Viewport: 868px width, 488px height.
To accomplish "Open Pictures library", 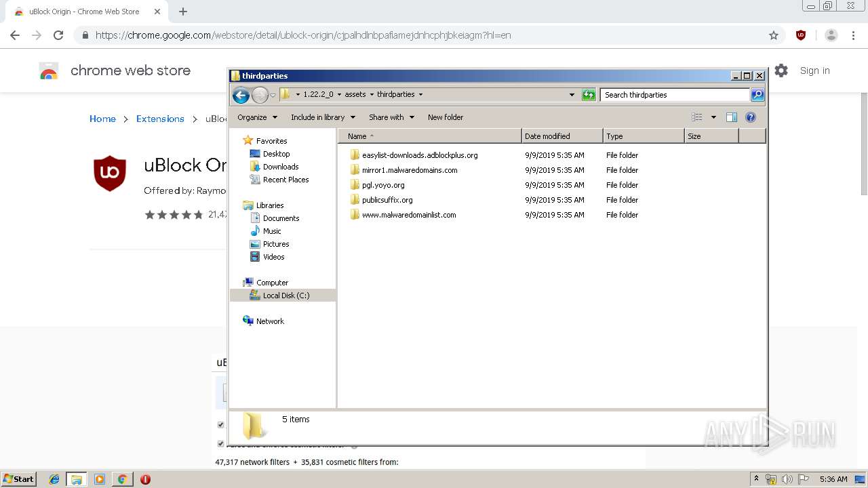I will [x=276, y=244].
